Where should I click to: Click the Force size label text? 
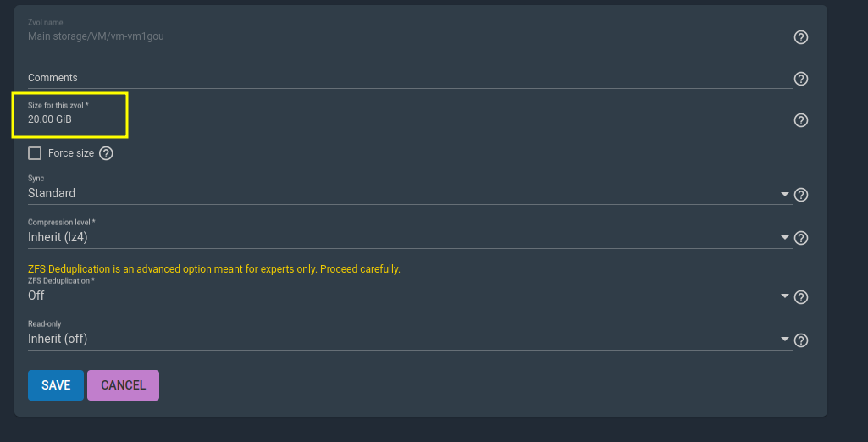pyautogui.click(x=71, y=153)
